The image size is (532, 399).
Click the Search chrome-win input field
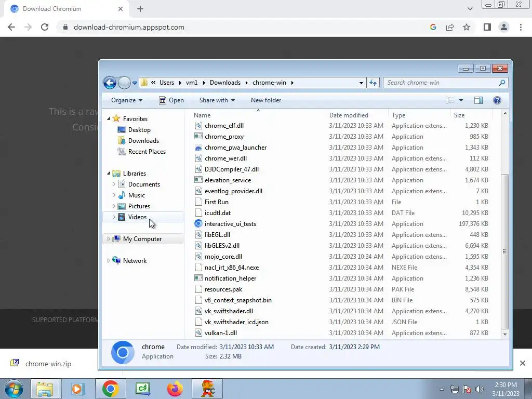(445, 83)
